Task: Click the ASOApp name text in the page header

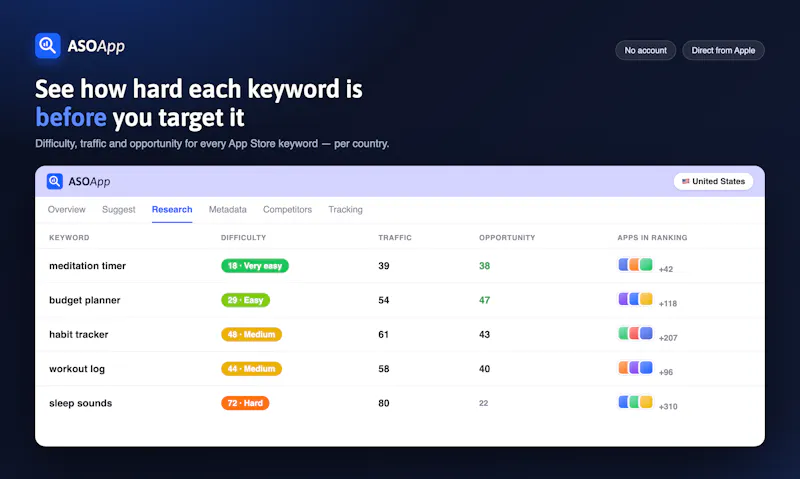Action: coord(96,46)
